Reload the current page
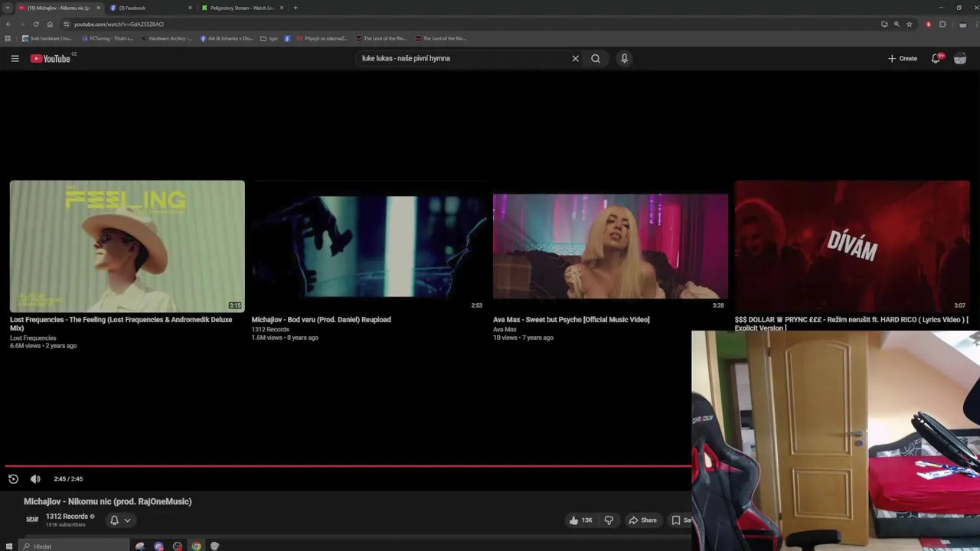 36,24
